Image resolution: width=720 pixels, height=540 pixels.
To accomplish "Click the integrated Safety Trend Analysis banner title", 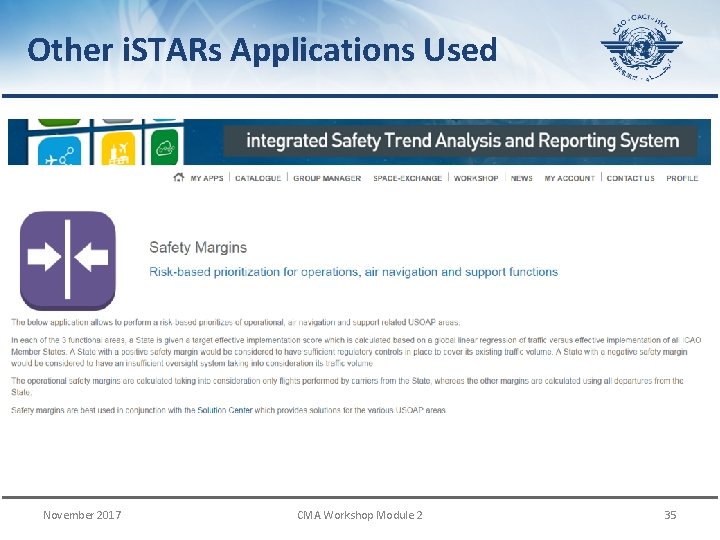I will pyautogui.click(x=462, y=141).
